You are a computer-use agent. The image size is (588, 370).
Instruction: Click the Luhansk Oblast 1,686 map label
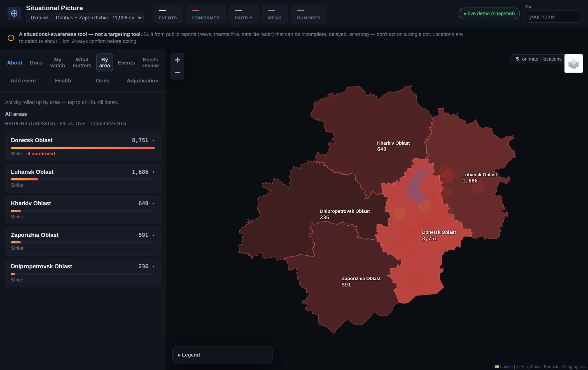[x=479, y=178]
